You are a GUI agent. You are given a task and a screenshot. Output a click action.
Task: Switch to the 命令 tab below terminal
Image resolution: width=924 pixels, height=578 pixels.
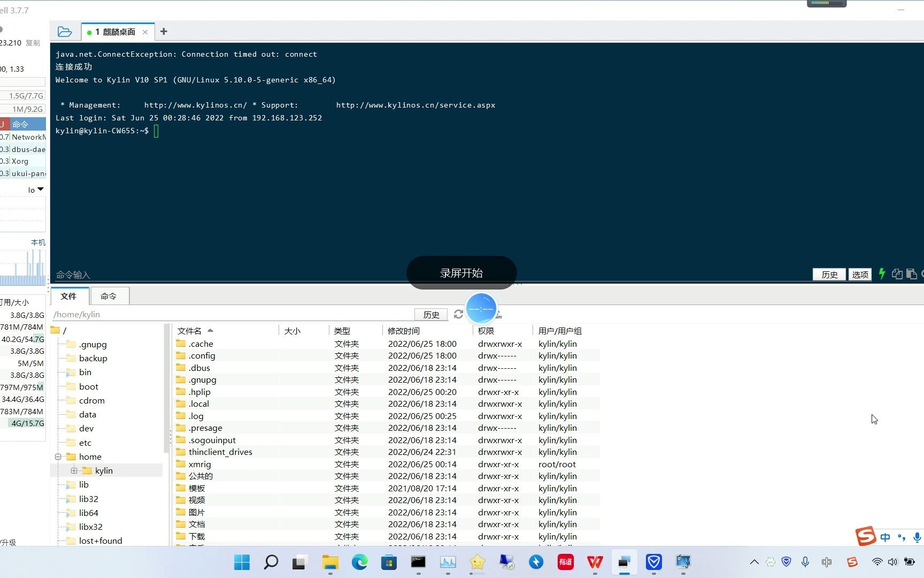point(109,296)
